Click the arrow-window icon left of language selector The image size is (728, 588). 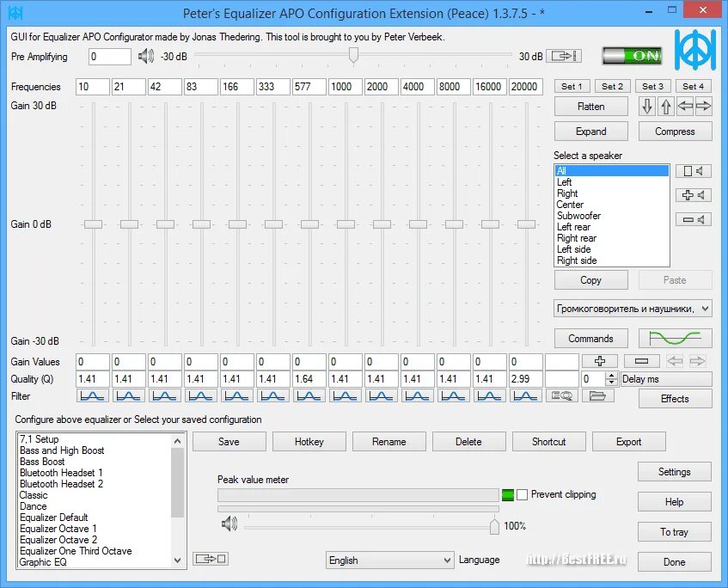coord(211,559)
